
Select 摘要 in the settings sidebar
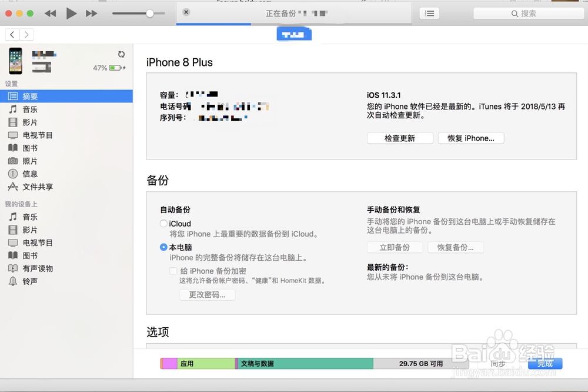[66, 96]
